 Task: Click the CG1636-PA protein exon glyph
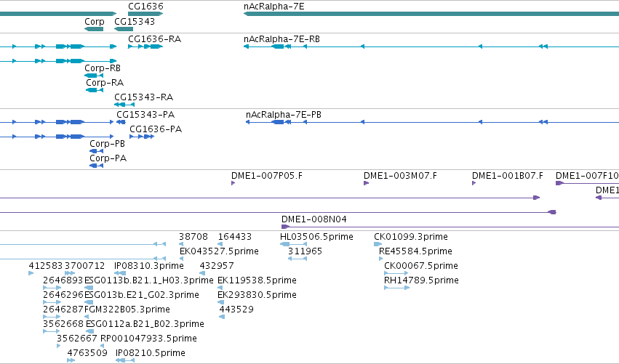pos(142,137)
